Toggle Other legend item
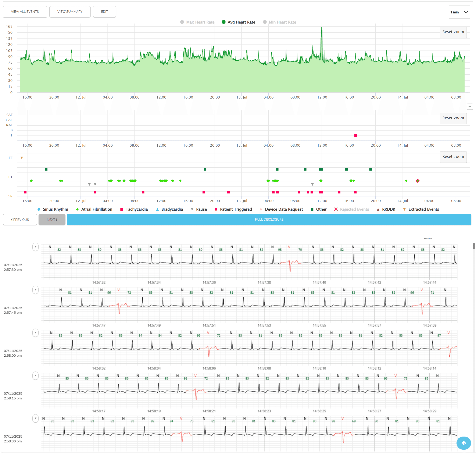This screenshot has width=476, height=456. pos(318,209)
